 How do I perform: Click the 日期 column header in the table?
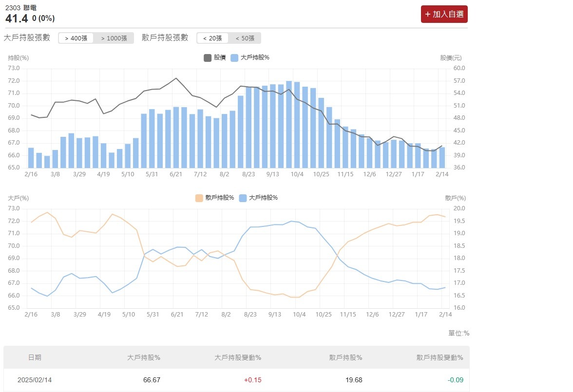[x=35, y=357]
